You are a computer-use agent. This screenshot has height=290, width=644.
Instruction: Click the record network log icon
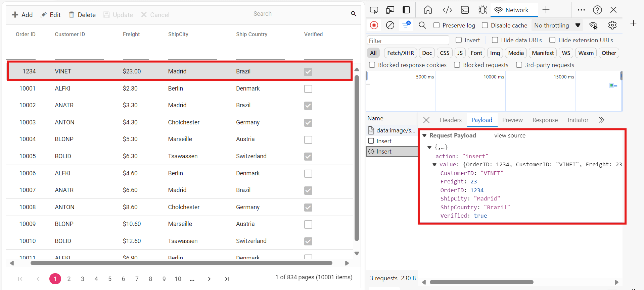pos(374,25)
